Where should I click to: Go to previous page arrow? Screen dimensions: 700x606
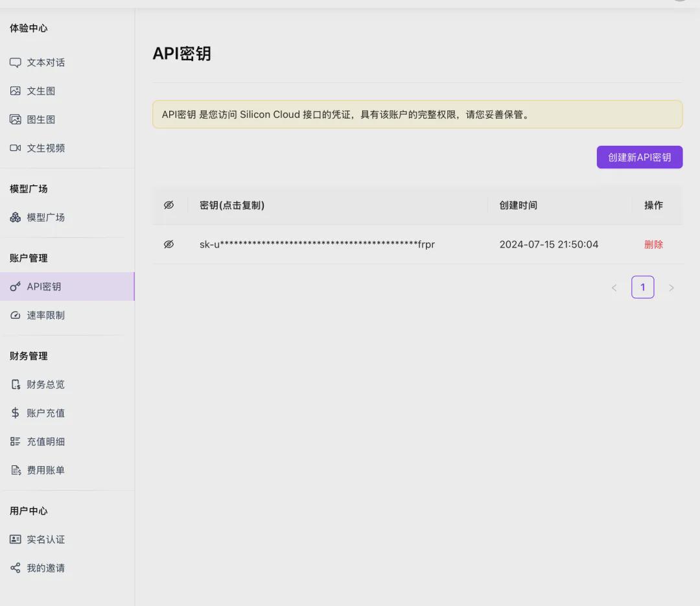(x=614, y=288)
